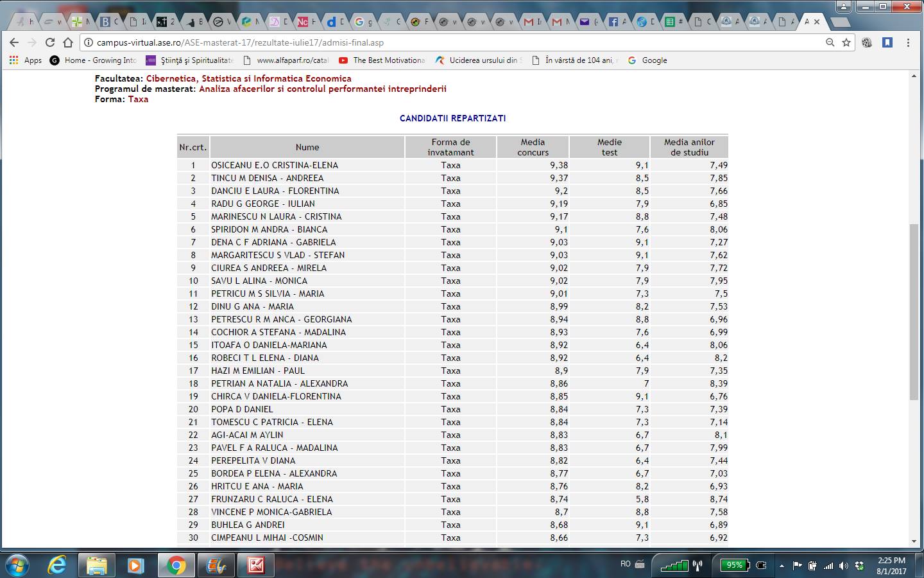This screenshot has width=924, height=578.
Task: Click the blue bookmark extension icon
Action: coord(887,42)
